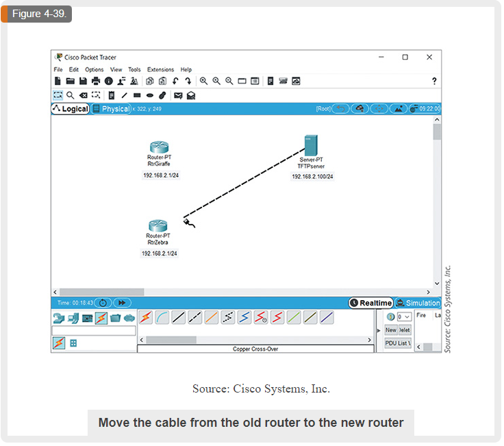Open the Help menu
504x446 pixels.
click(x=186, y=69)
